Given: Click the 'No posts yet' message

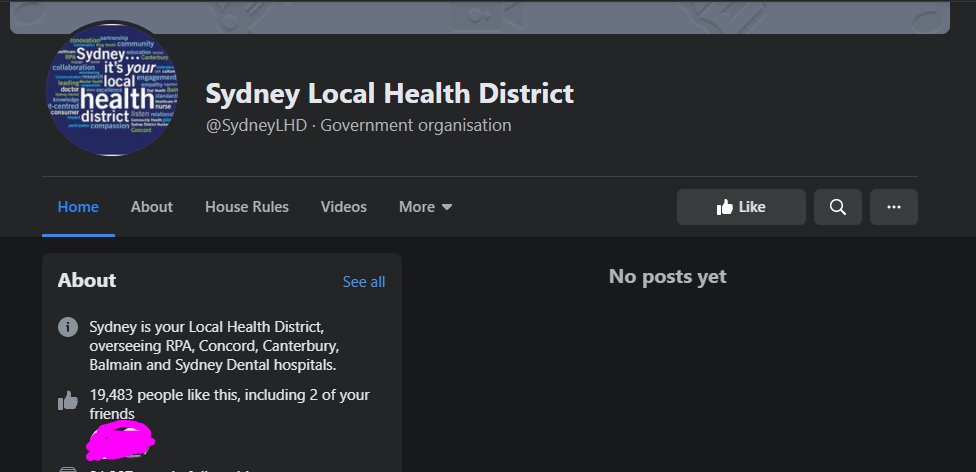Looking at the screenshot, I should (x=667, y=276).
